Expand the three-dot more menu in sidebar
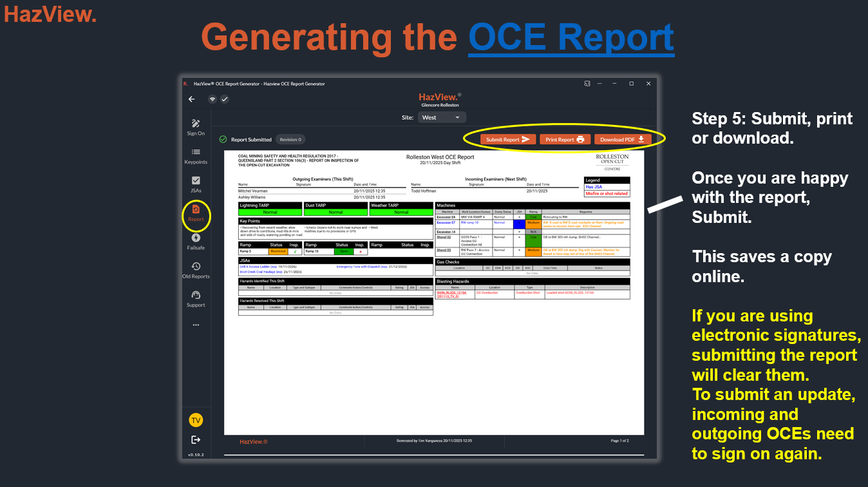Viewport: 868px width, 487px height. click(x=196, y=325)
